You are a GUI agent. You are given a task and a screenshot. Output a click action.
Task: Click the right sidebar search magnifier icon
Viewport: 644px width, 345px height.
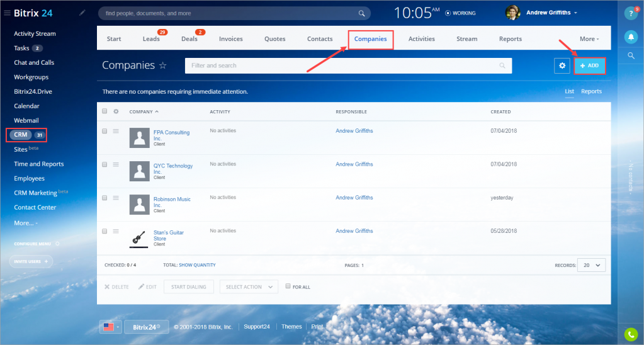click(631, 55)
